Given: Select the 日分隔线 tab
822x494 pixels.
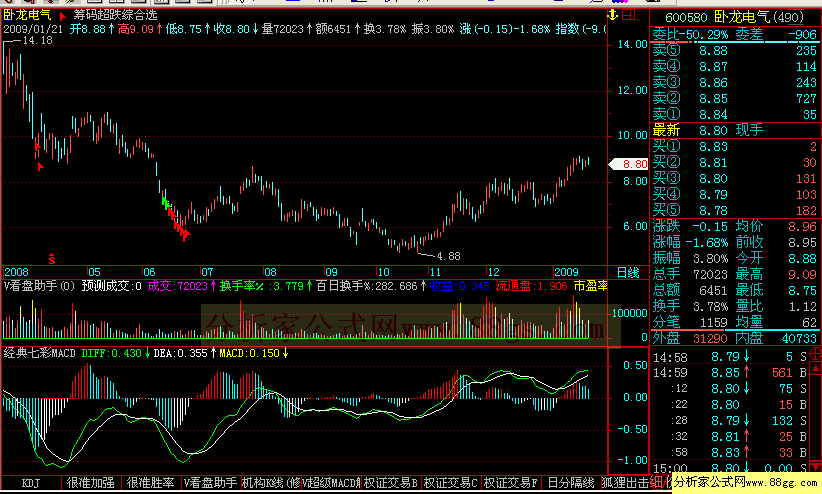Looking at the screenshot, I should pyautogui.click(x=570, y=483).
